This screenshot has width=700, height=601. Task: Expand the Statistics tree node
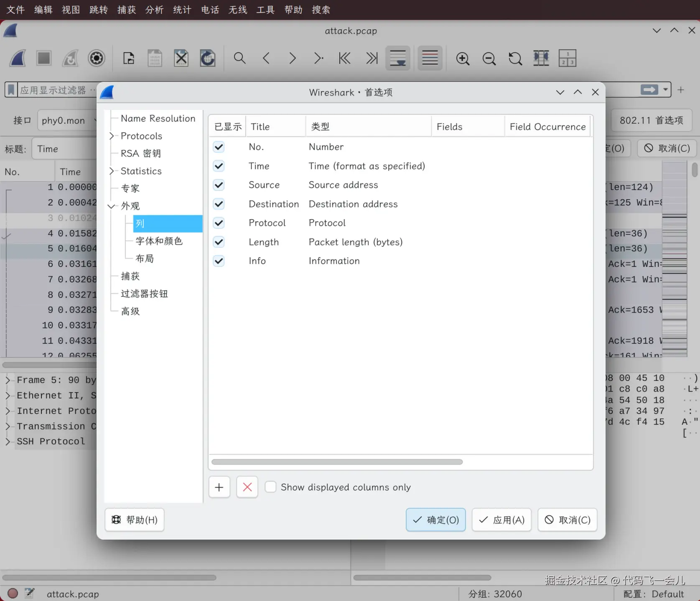pyautogui.click(x=112, y=171)
